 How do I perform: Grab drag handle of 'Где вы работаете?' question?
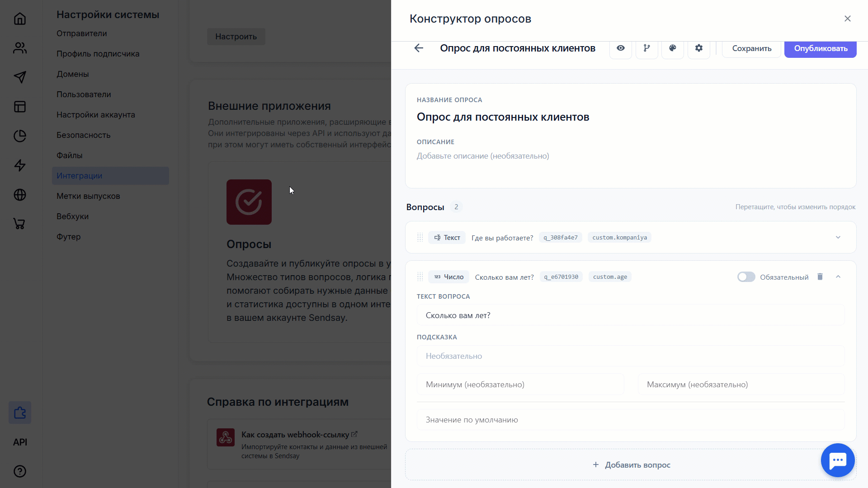point(420,237)
